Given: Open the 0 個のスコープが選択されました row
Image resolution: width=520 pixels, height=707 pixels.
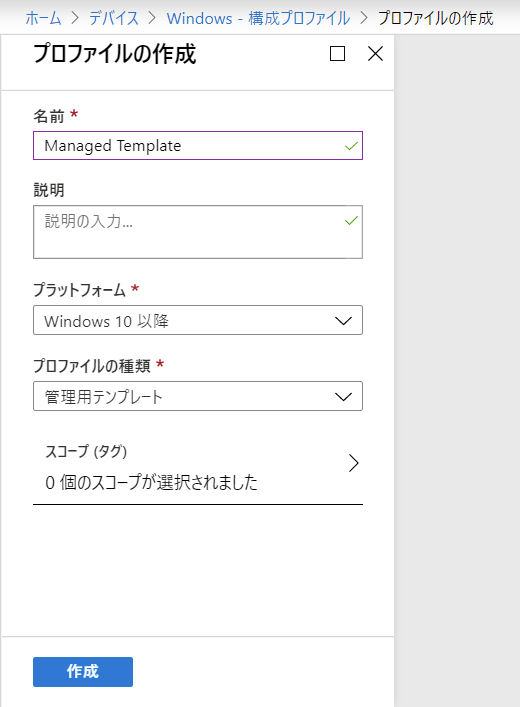Looking at the screenshot, I should pyautogui.click(x=198, y=467).
